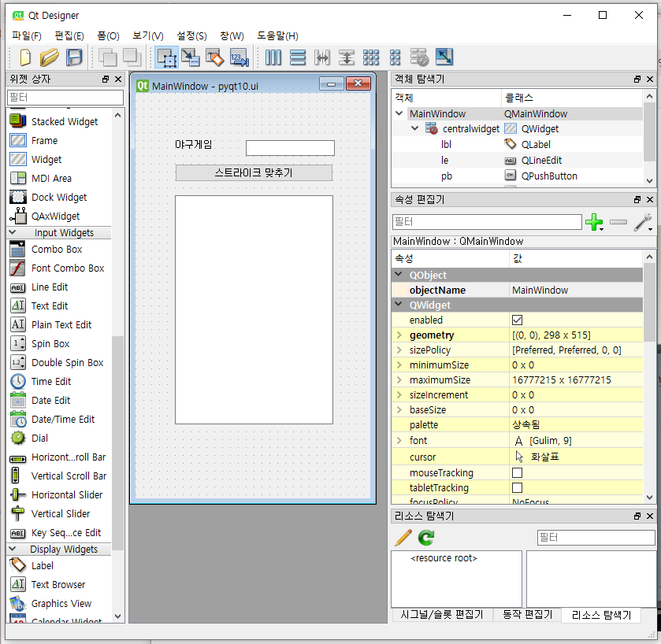Screen dimensions: 661x644
Task: Select the lbl QLabel row
Action: pyautogui.click(x=518, y=145)
